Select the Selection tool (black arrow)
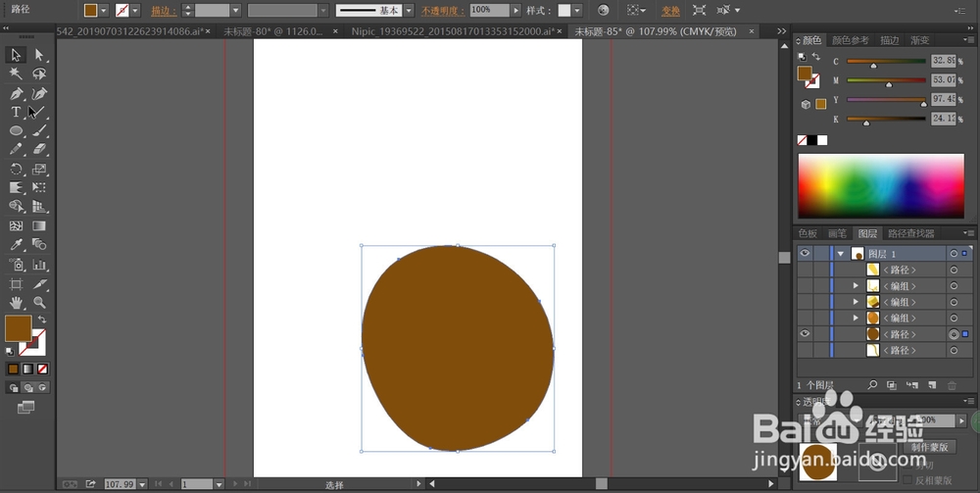980x493 pixels. (x=16, y=55)
